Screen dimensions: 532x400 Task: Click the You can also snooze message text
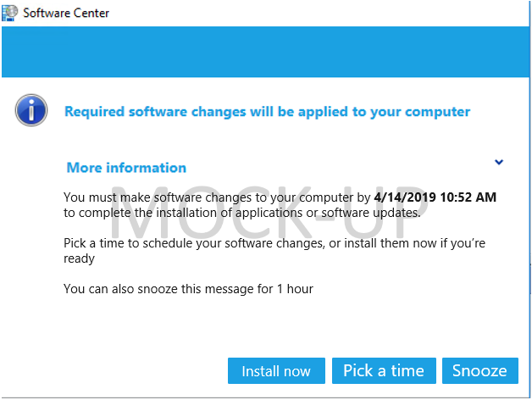click(x=188, y=289)
